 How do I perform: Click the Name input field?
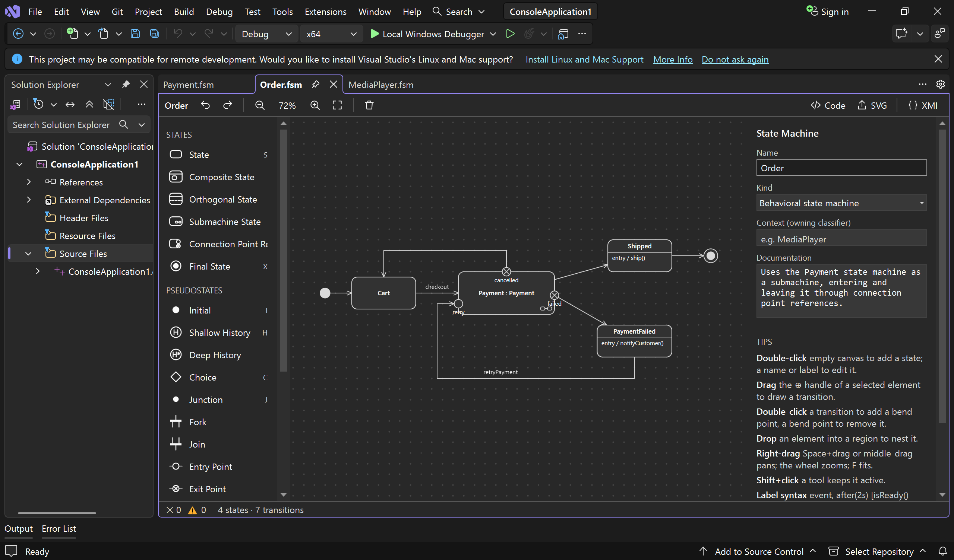(x=841, y=168)
